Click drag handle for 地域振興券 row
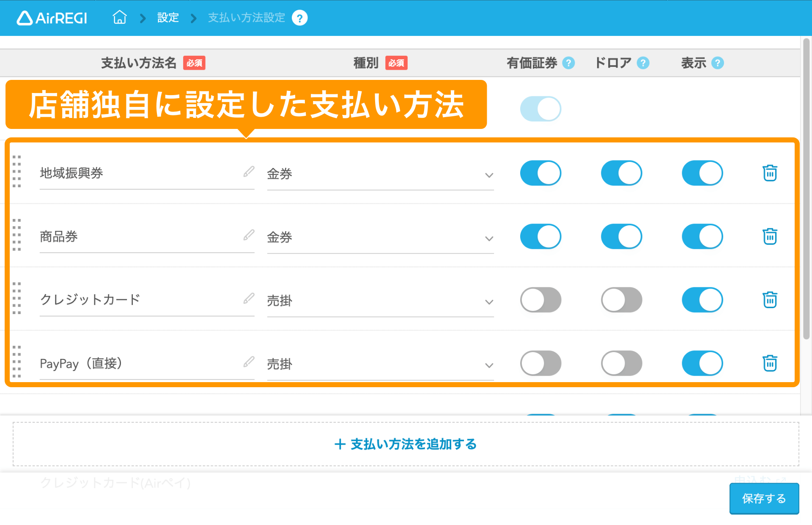The width and height of the screenshot is (812, 525). (17, 172)
